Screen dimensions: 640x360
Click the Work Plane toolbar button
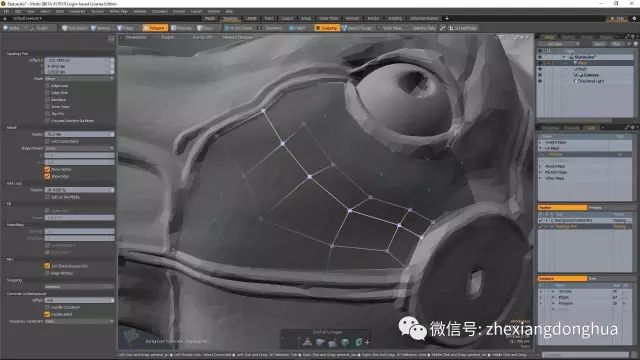pyautogui.click(x=390, y=28)
